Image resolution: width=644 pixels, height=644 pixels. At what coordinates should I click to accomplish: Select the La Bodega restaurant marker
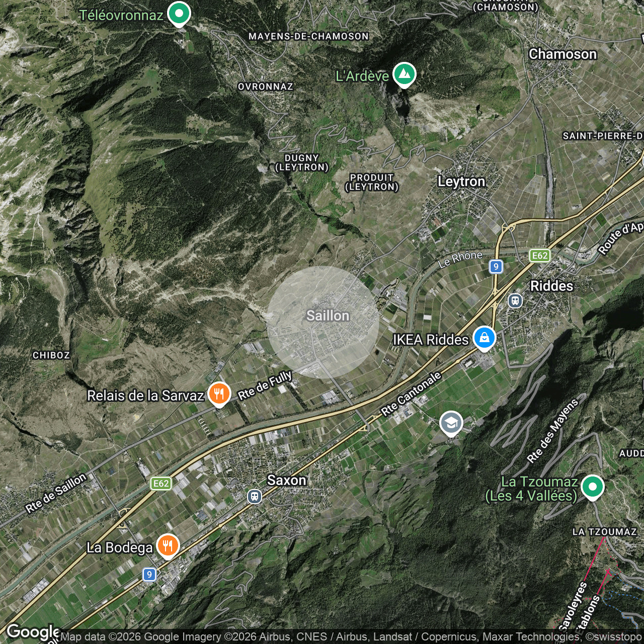point(168,546)
